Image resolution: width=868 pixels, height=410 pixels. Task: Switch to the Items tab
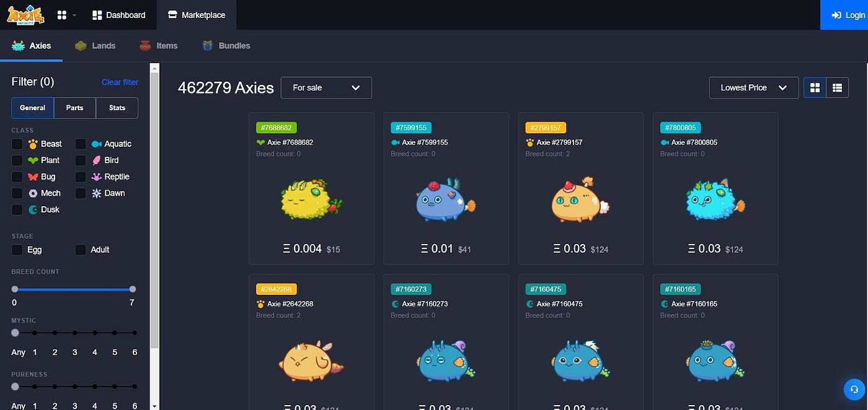coord(158,46)
